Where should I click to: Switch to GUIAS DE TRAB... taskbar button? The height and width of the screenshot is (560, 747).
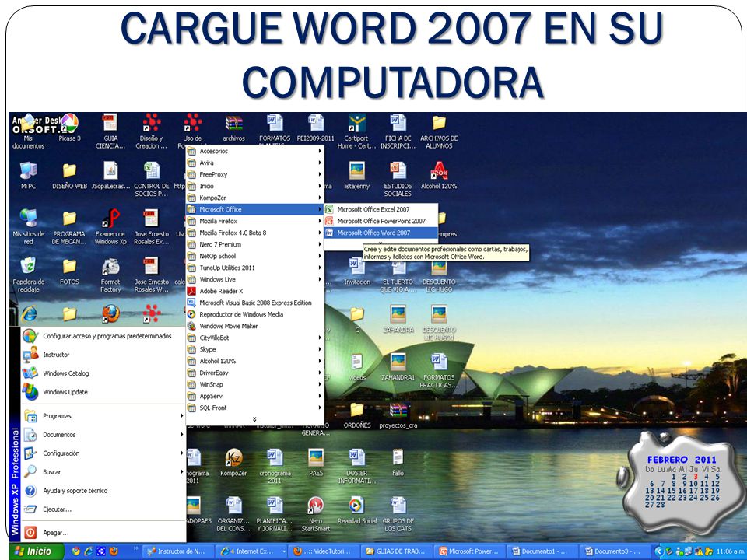click(x=396, y=551)
